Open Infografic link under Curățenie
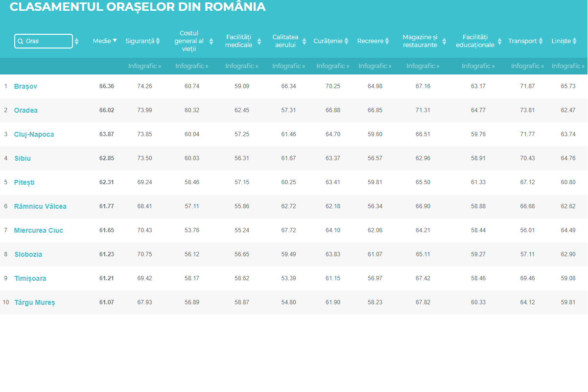The height and width of the screenshot is (392, 588). pyautogui.click(x=333, y=66)
